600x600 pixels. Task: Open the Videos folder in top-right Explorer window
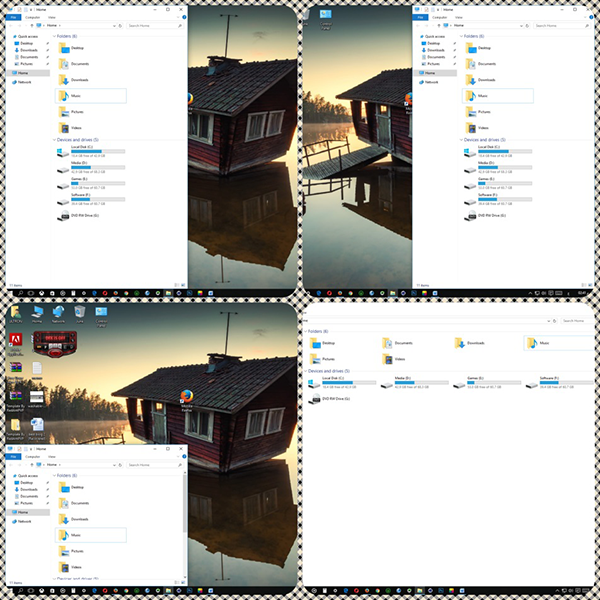478,128
